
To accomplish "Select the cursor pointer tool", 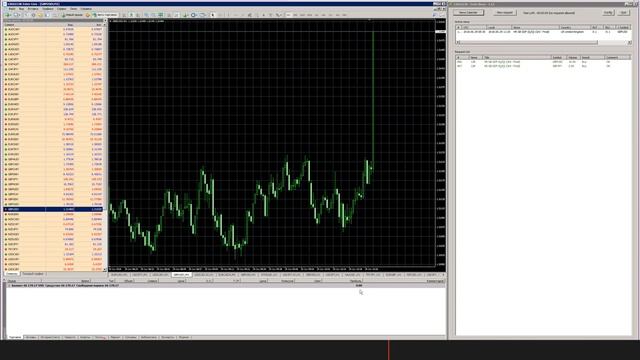I will tap(212, 15).
